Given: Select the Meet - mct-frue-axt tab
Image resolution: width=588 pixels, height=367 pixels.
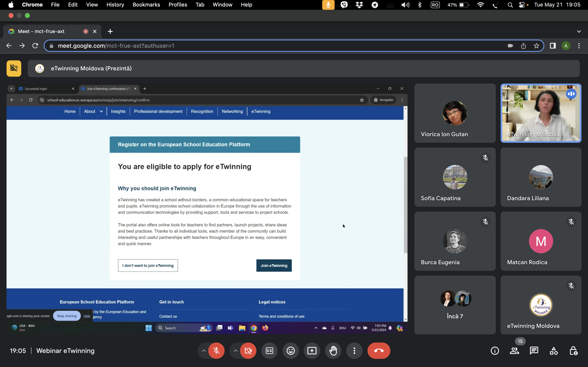Looking at the screenshot, I should 41,31.
